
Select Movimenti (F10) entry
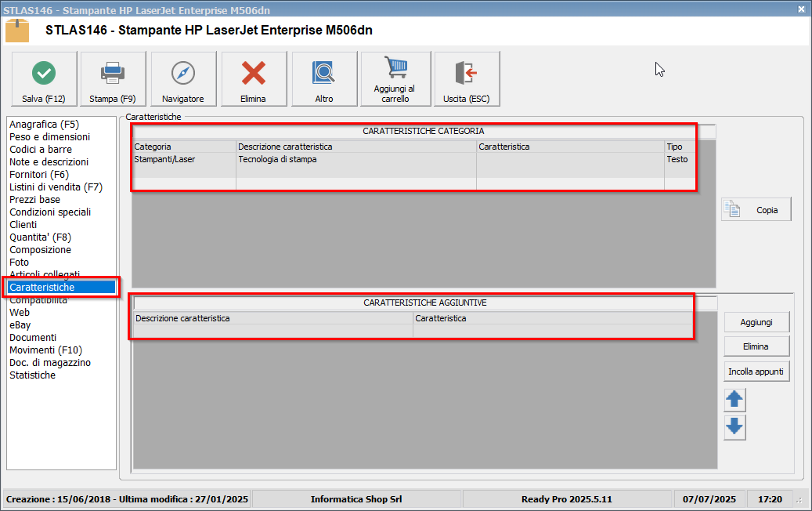tap(45, 350)
